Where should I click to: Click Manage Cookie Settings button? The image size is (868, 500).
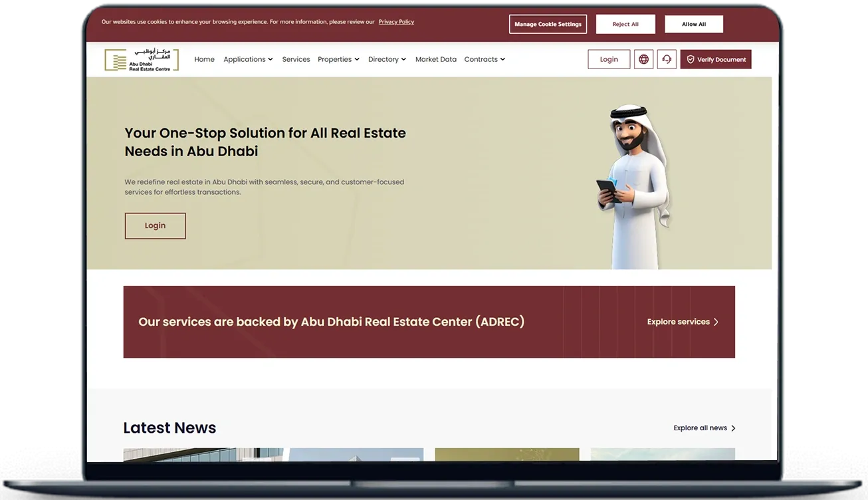coord(548,24)
